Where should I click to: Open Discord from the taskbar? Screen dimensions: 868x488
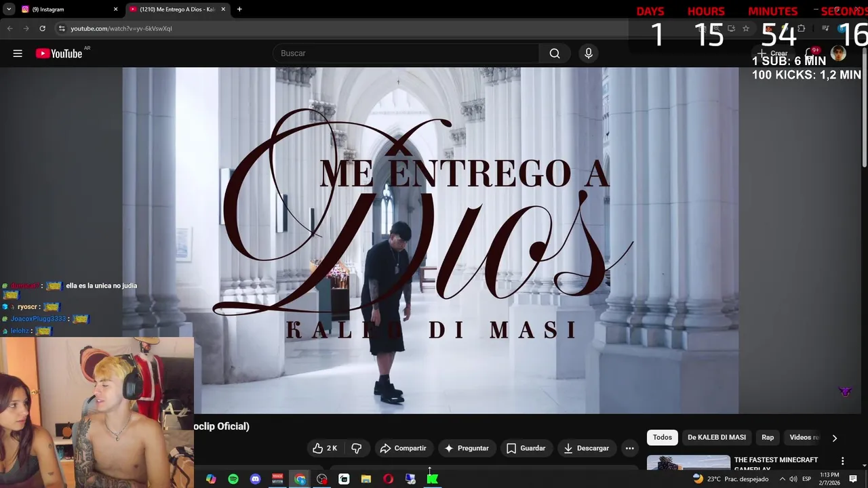[256, 479]
